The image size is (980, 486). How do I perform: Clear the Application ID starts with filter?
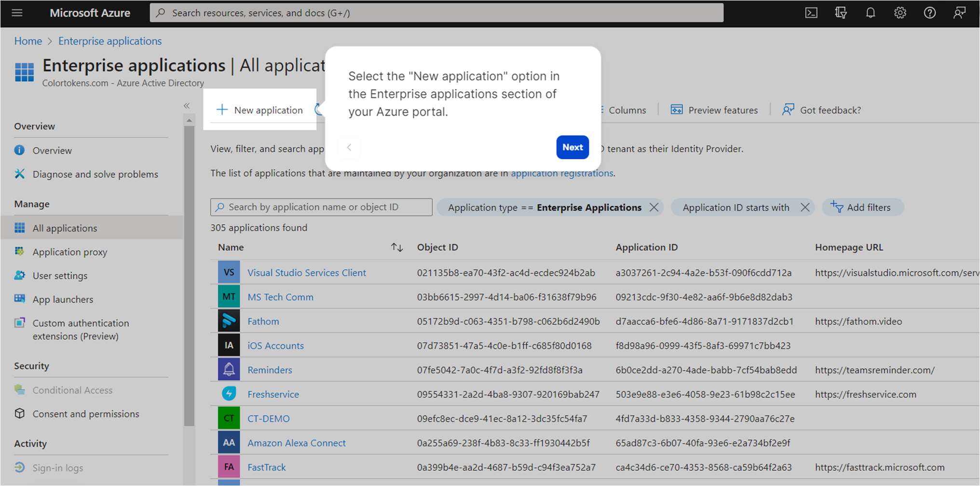(x=805, y=207)
